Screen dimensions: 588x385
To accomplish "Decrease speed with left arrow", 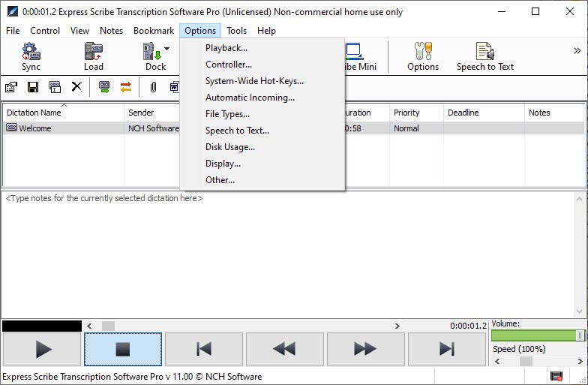I will (x=498, y=362).
